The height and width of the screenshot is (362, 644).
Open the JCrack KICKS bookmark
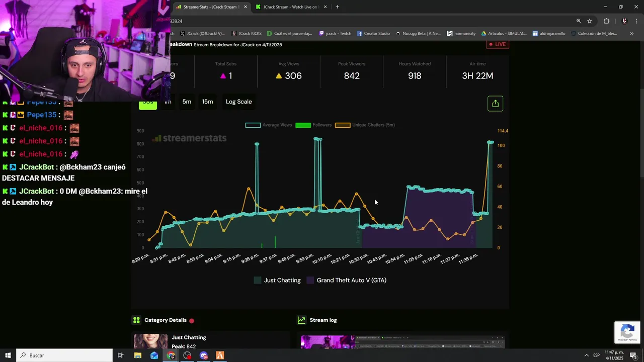point(247,34)
